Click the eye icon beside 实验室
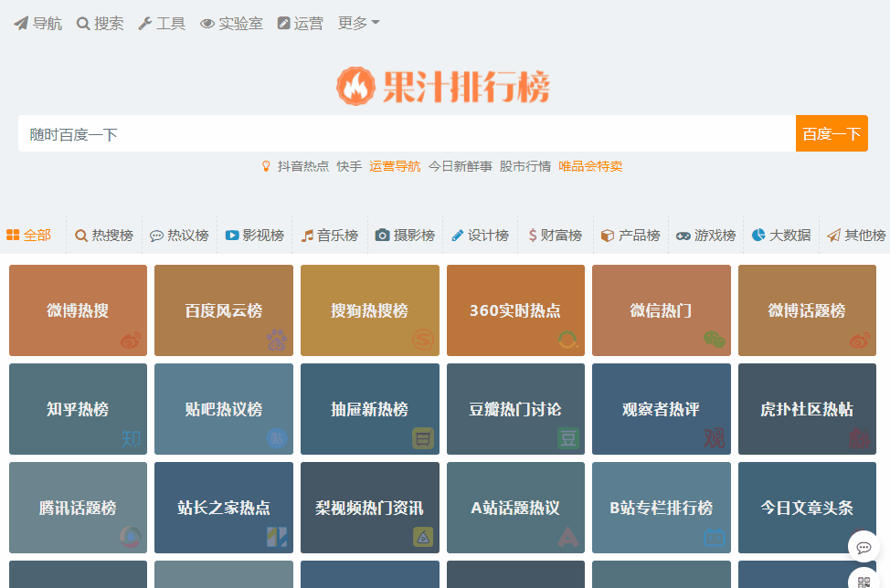 [207, 24]
